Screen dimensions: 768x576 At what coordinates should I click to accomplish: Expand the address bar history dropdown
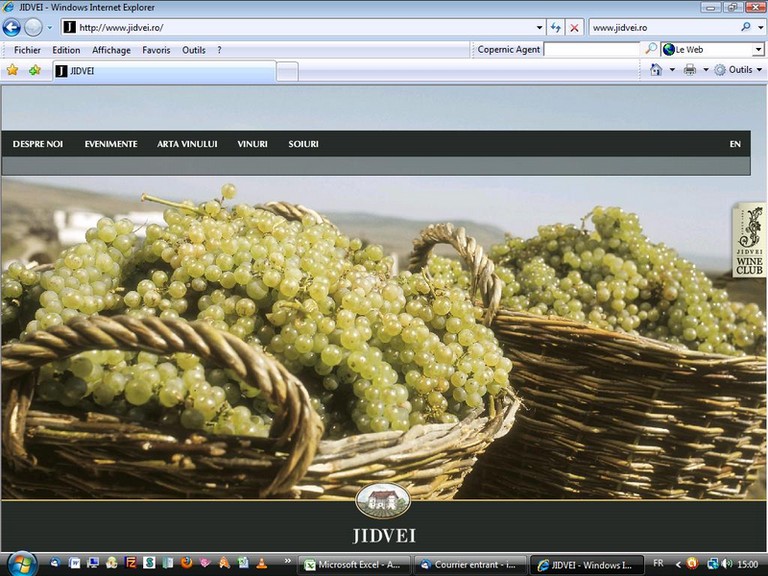pyautogui.click(x=540, y=28)
